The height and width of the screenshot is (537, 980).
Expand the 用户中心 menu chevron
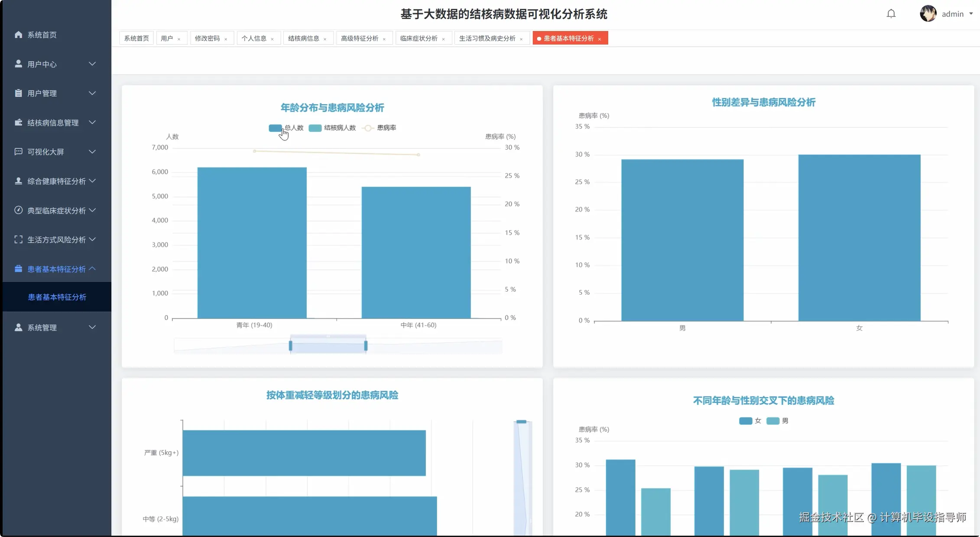(x=92, y=64)
